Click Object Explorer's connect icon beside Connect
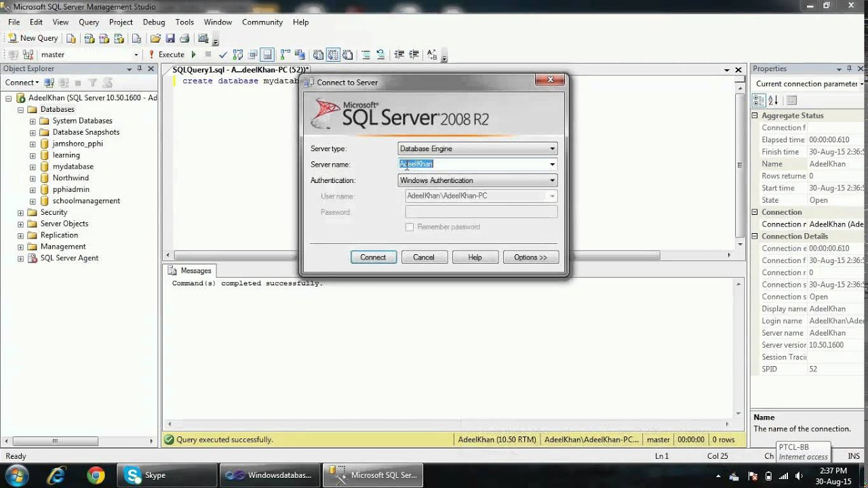This screenshot has height=488, width=868. [x=49, y=83]
